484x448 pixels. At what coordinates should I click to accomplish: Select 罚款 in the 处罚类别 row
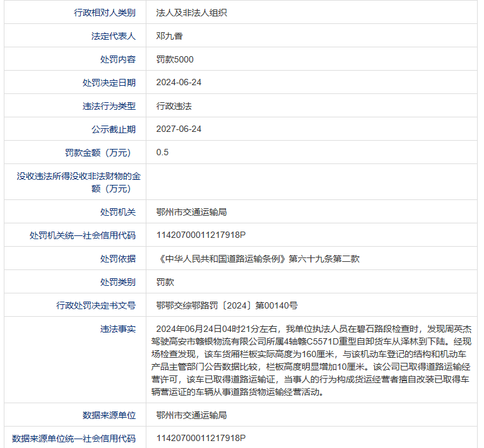tap(165, 282)
